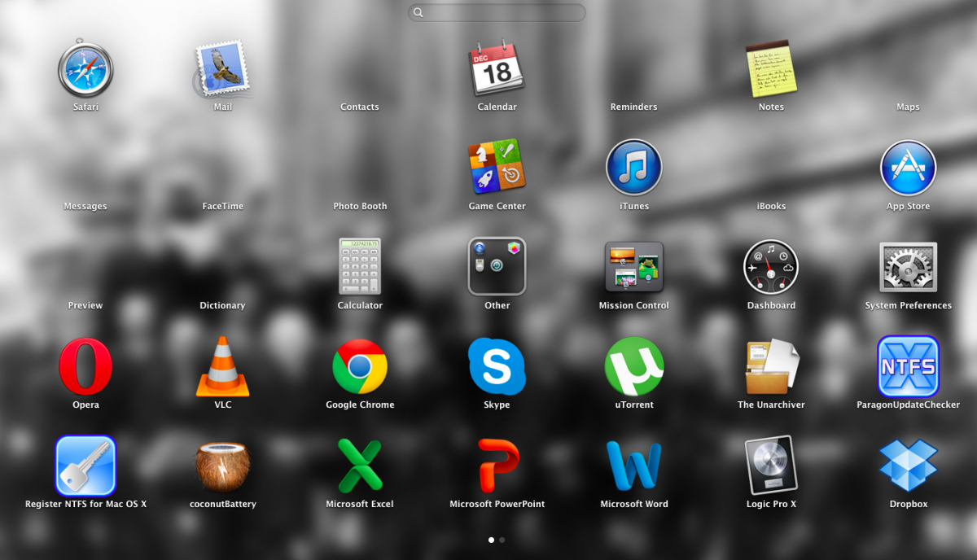Open the yellow Notes pad icon

tap(771, 68)
